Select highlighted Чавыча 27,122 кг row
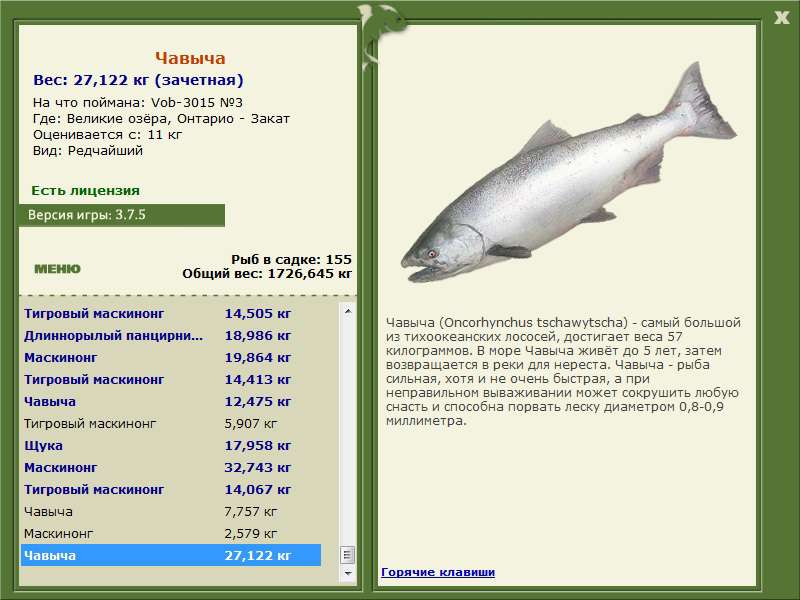This screenshot has height=600, width=800. coord(171,555)
